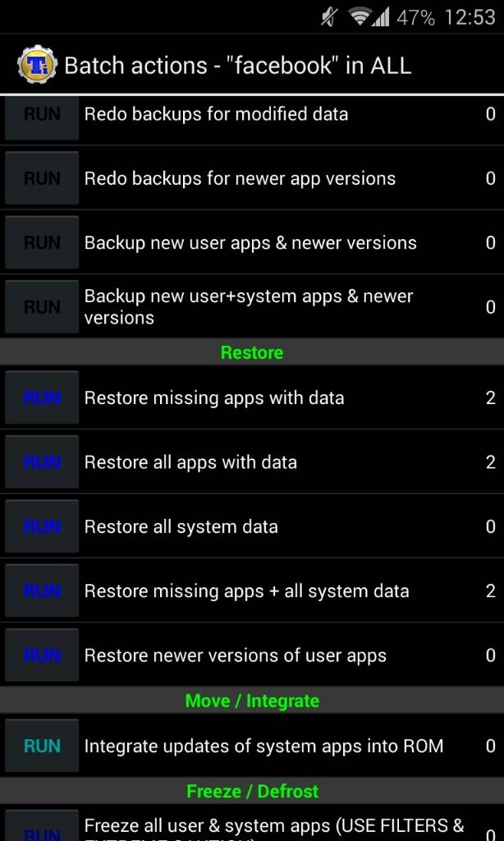The height and width of the screenshot is (841, 504).
Task: Tap the Titanium Backup gear app icon
Action: [36, 65]
